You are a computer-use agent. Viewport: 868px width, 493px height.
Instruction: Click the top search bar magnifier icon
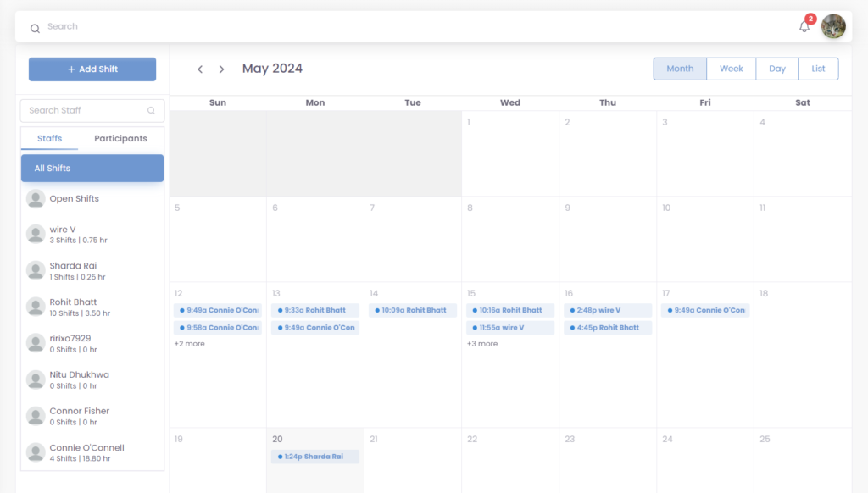tap(35, 28)
